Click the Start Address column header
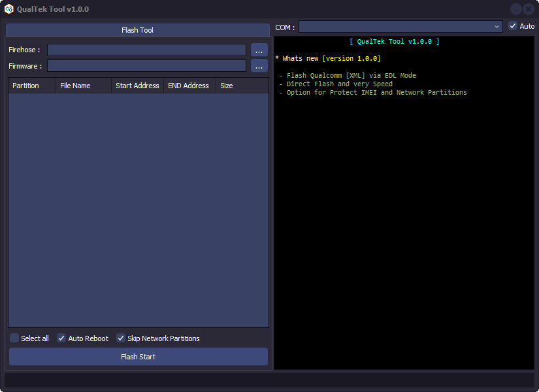The height and width of the screenshot is (392, 539). click(x=137, y=86)
